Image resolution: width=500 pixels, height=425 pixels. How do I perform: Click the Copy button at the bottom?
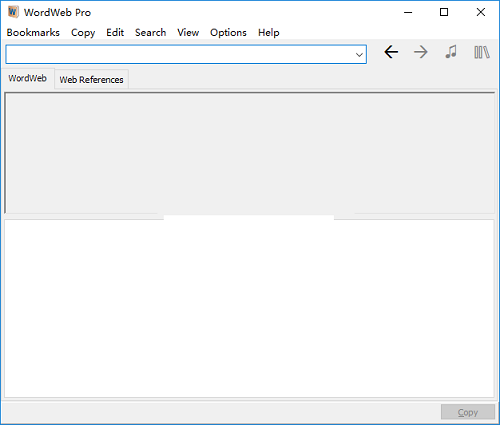coord(468,412)
